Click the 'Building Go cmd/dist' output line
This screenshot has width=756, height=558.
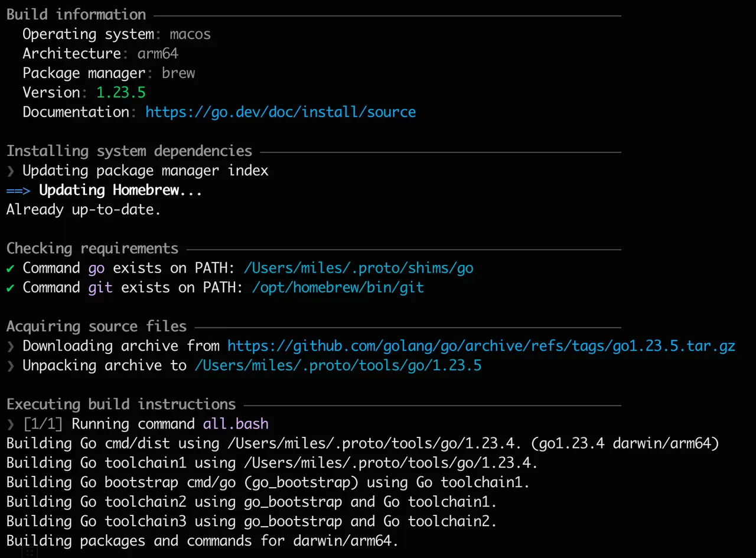point(363,443)
